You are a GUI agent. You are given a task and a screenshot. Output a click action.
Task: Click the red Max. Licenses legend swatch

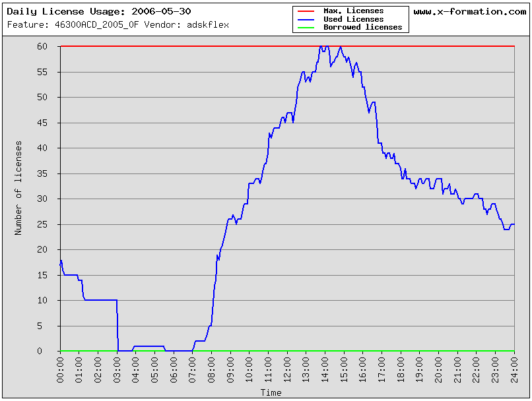[306, 11]
